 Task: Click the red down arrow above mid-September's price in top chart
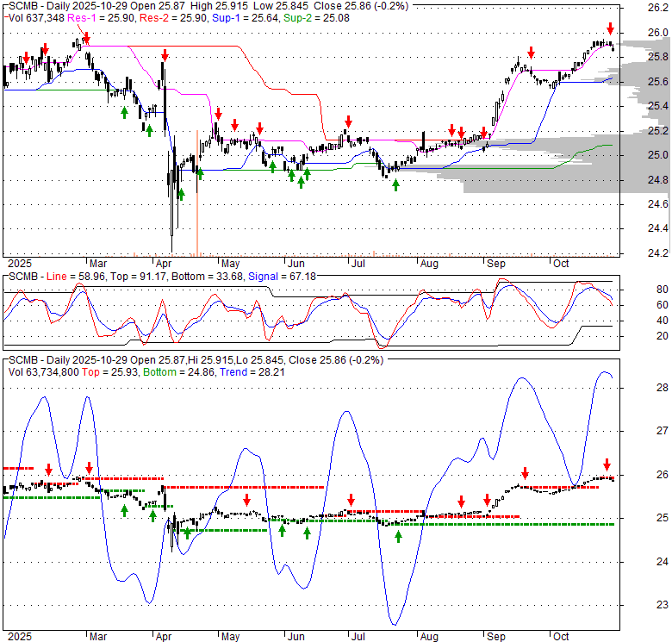pos(531,53)
